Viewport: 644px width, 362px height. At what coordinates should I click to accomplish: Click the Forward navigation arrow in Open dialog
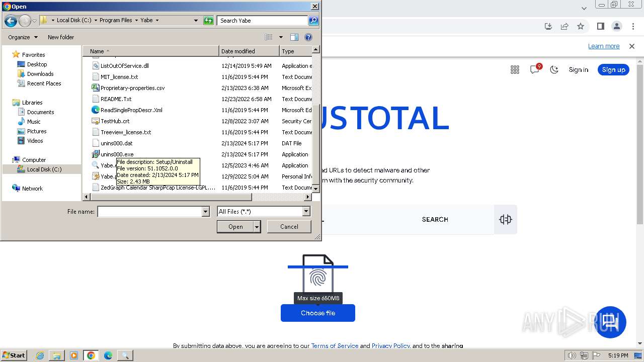click(x=25, y=21)
